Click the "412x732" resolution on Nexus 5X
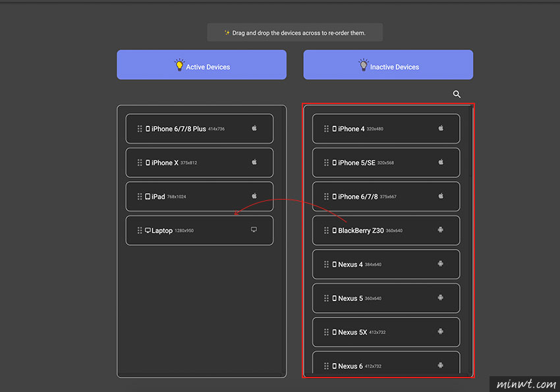560x392 pixels. [378, 333]
